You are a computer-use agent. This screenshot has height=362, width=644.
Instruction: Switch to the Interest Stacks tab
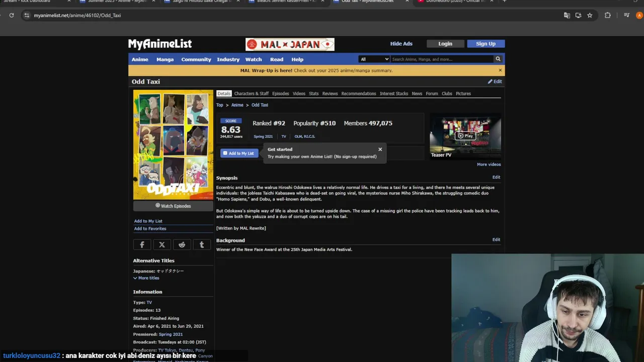[394, 94]
